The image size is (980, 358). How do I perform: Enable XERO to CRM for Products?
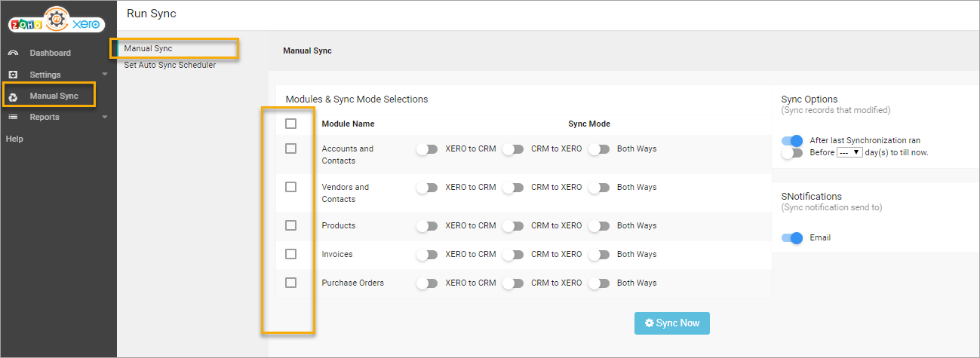click(427, 225)
